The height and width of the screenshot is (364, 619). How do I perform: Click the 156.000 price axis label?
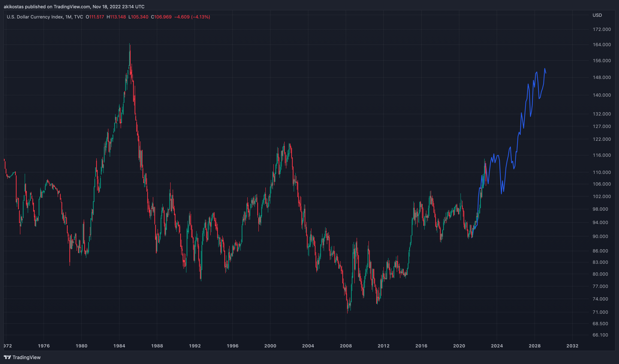point(601,61)
